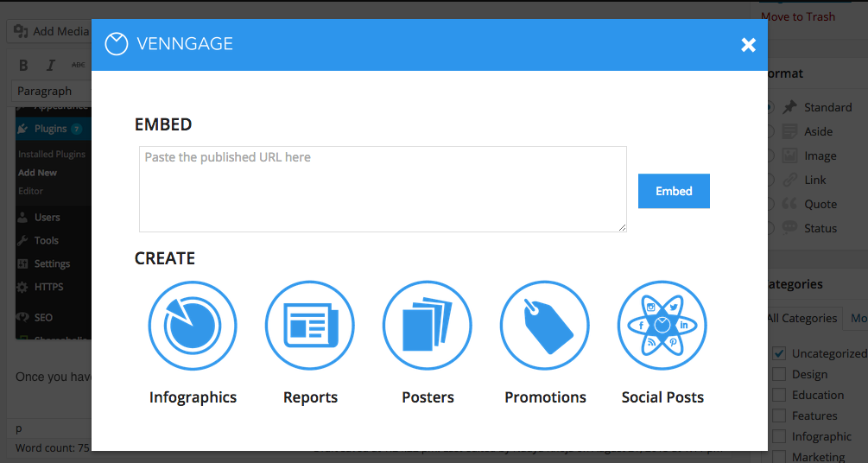Uncheck the Uncategorized category
868x463 pixels.
coord(779,353)
